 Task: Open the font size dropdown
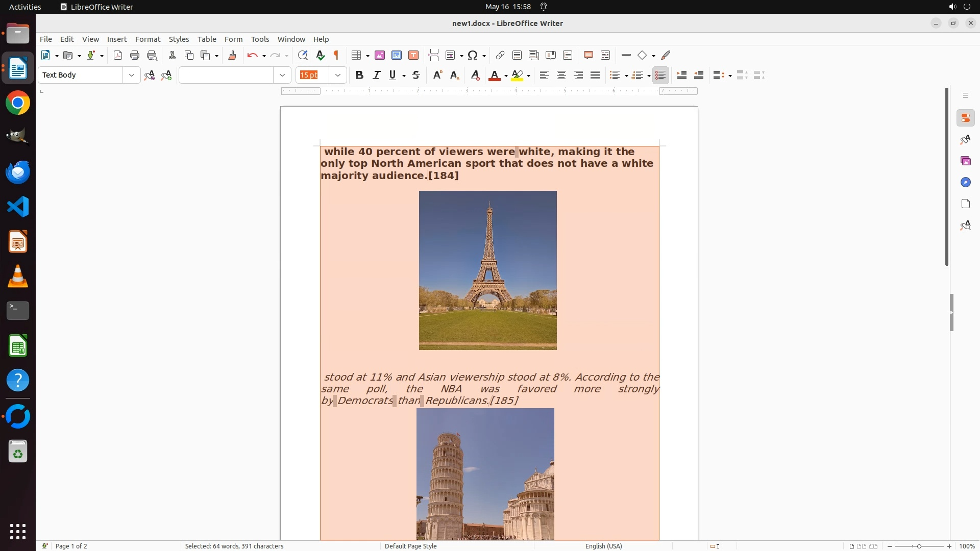click(338, 75)
